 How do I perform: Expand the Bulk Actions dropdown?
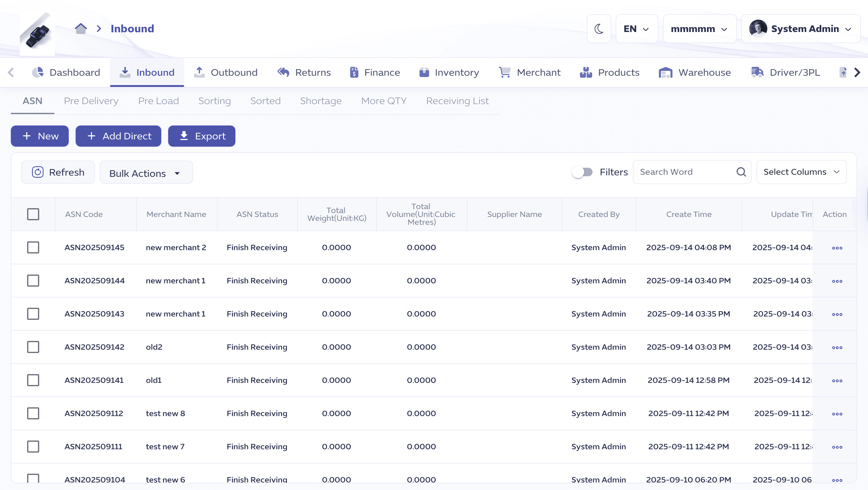tap(146, 173)
